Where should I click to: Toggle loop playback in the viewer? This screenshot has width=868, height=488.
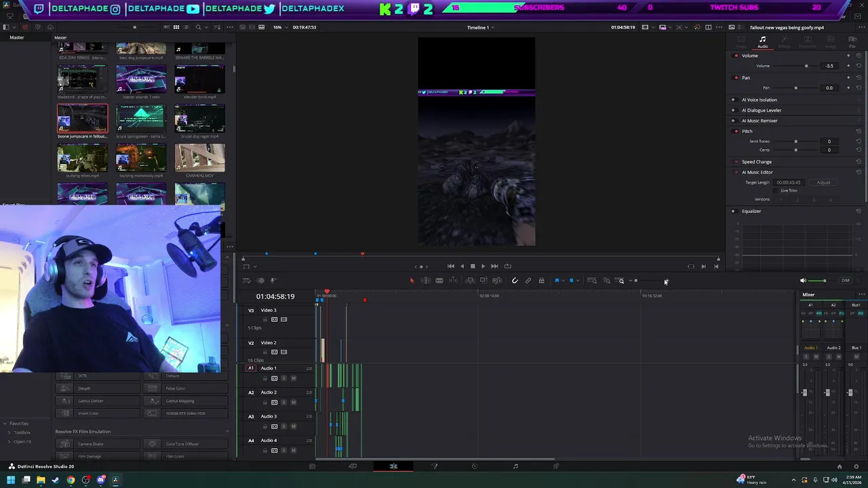pyautogui.click(x=507, y=266)
